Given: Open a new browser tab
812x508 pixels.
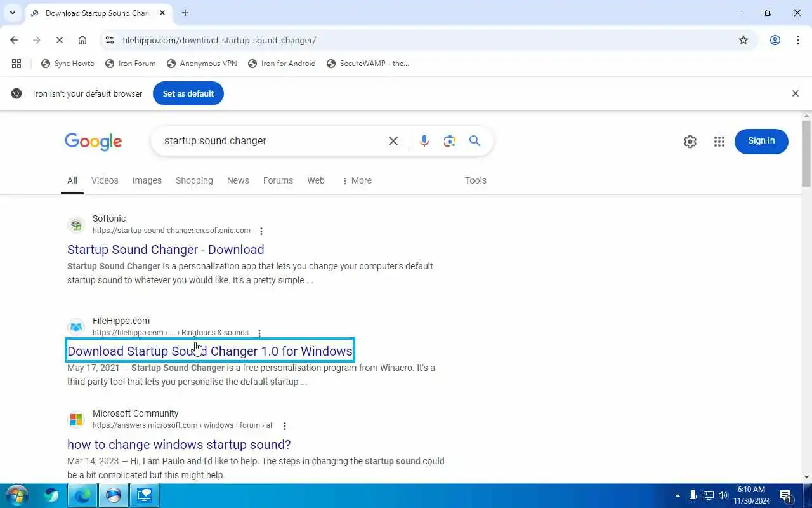Looking at the screenshot, I should click(185, 13).
